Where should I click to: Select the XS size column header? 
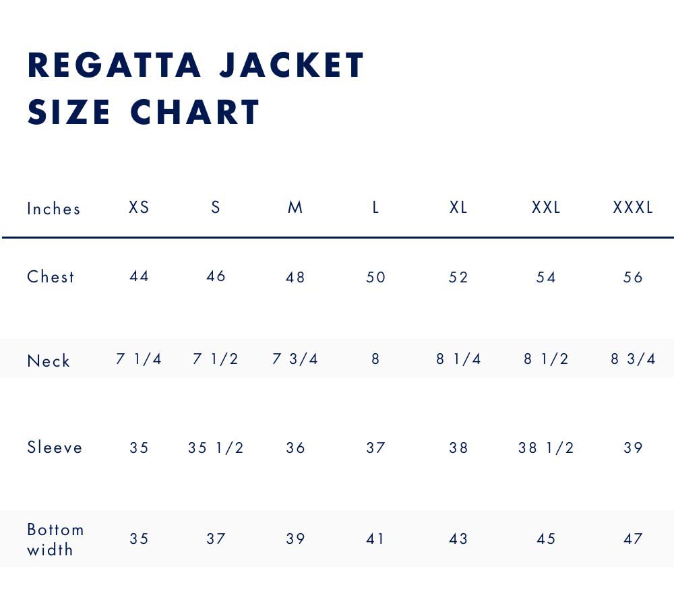[139, 208]
